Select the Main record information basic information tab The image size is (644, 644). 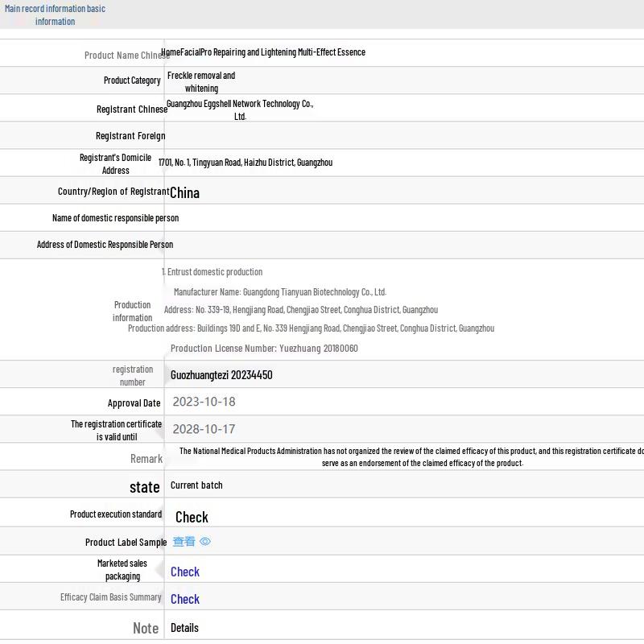tap(55, 14)
